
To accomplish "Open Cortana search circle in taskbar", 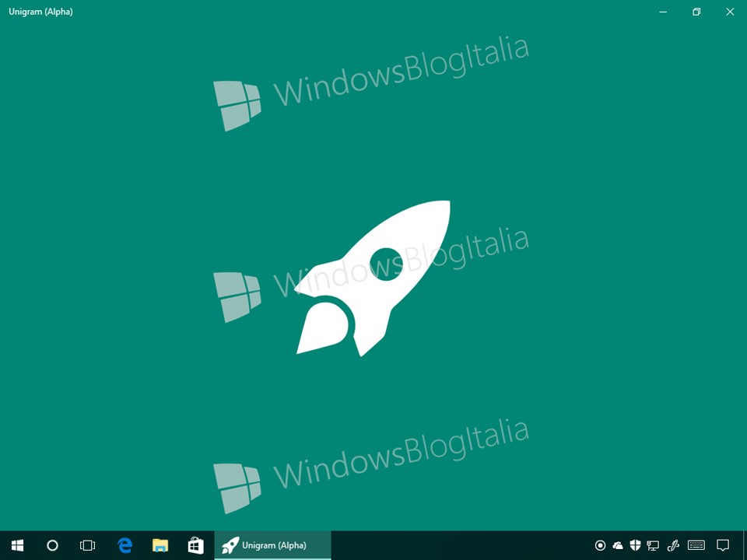I will pyautogui.click(x=52, y=545).
